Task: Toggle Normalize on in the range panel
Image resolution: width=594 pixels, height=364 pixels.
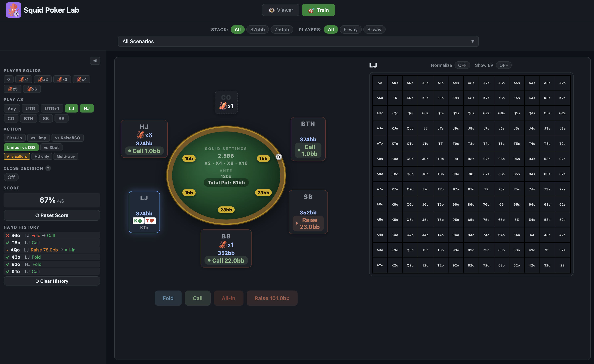Action: pos(462,65)
